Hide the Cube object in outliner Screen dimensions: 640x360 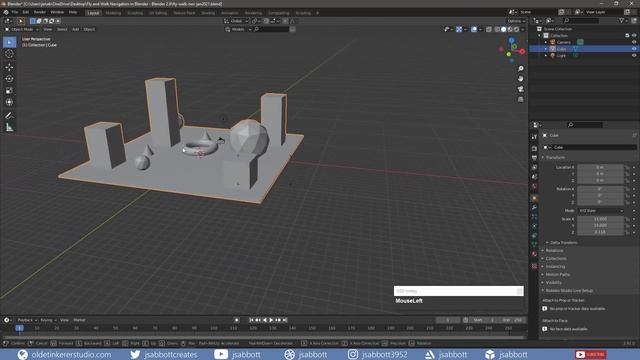[634, 49]
